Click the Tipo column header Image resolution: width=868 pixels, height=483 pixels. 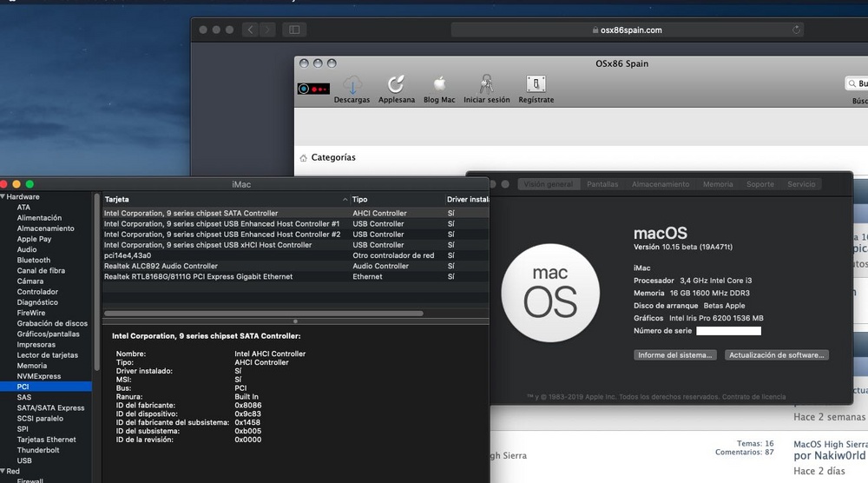pyautogui.click(x=398, y=200)
